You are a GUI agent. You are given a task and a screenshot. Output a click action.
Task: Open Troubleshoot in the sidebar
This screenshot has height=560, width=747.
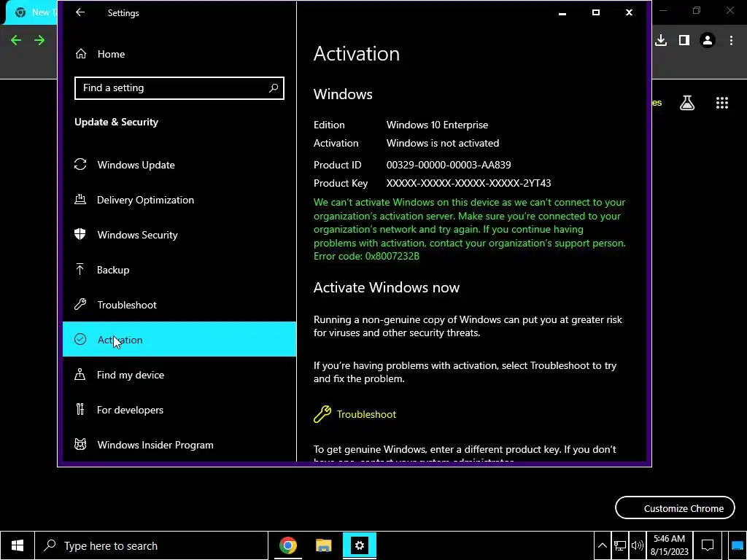pyautogui.click(x=179, y=305)
